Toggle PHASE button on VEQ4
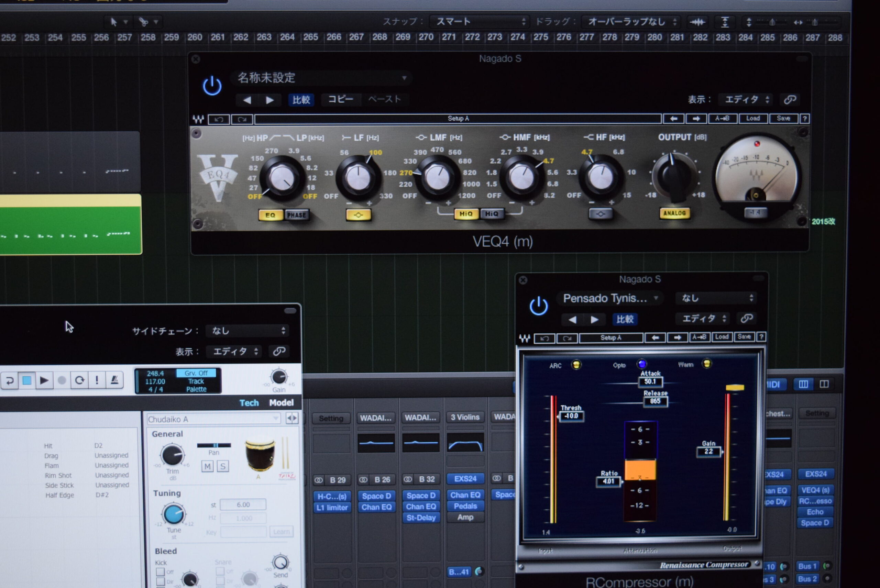880x588 pixels. tap(296, 215)
